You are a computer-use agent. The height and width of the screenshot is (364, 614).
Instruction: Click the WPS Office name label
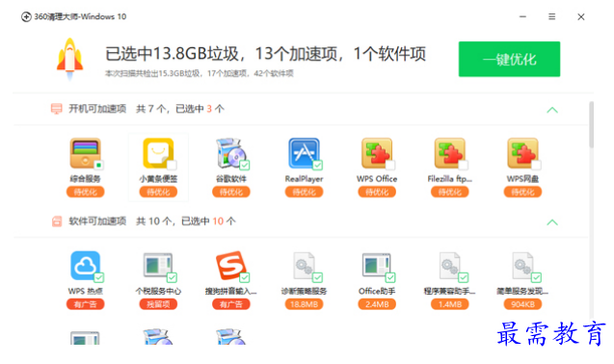click(377, 179)
